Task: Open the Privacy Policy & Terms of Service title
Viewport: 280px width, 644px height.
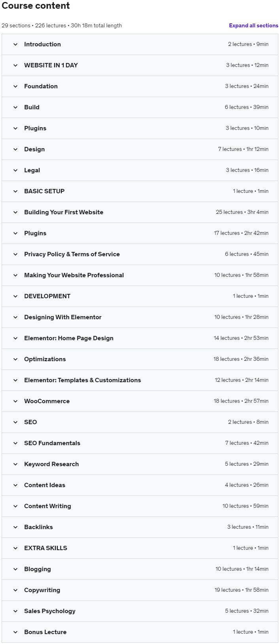Action: (72, 254)
